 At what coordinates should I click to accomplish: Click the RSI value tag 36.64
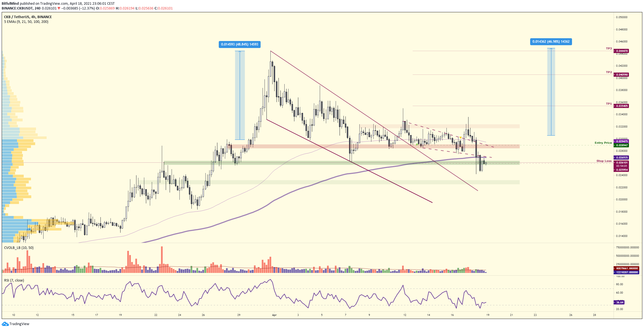click(x=619, y=302)
